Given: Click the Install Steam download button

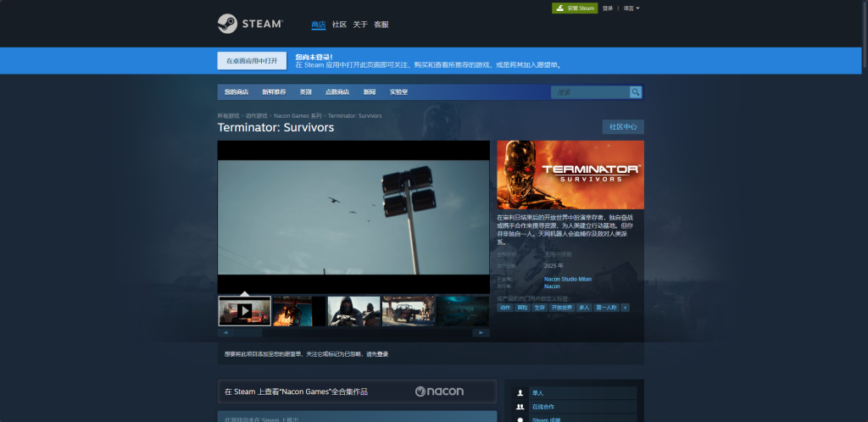Looking at the screenshot, I should pos(575,8).
